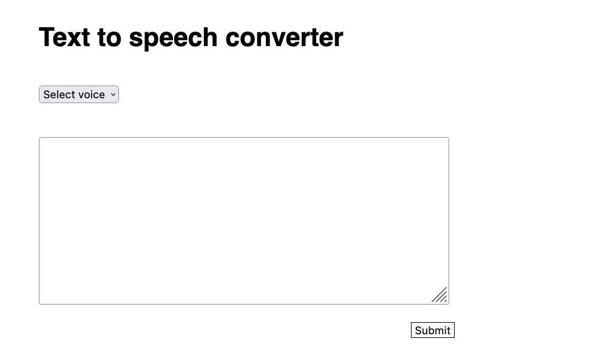Click the resize handle of the text area
The width and height of the screenshot is (607, 364).
pyautogui.click(x=440, y=295)
